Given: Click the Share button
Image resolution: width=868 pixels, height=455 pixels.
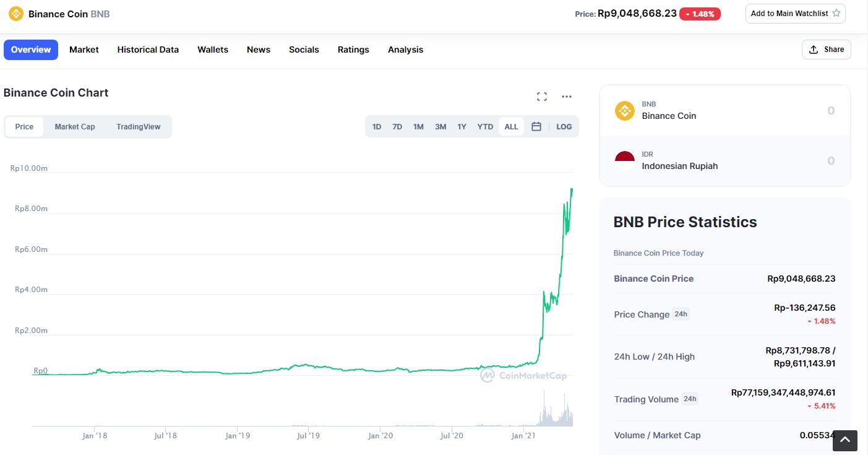Looking at the screenshot, I should click(x=827, y=50).
